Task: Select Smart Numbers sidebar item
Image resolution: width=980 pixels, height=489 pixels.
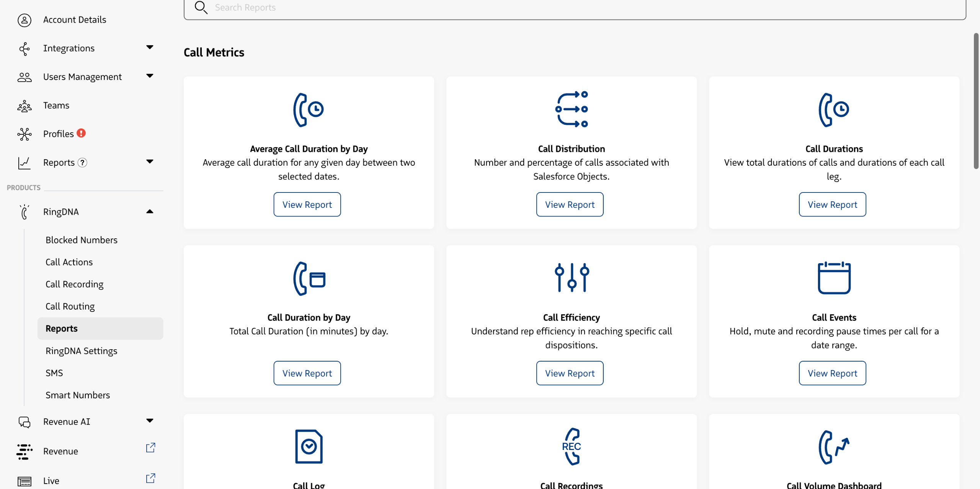Action: coord(78,395)
